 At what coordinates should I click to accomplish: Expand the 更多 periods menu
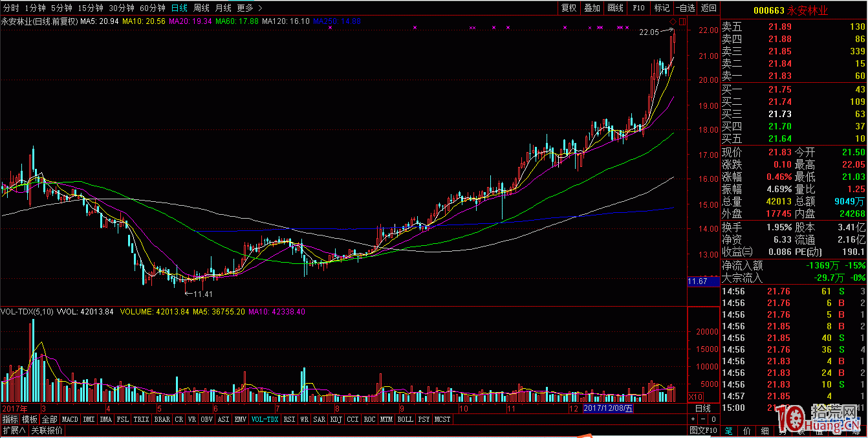pos(250,8)
